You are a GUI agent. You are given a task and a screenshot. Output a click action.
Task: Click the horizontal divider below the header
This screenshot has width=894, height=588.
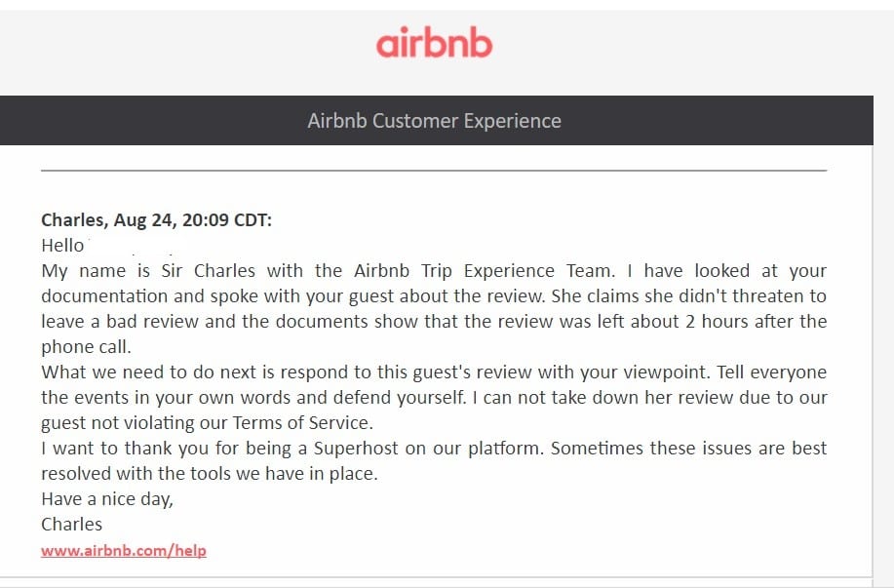(x=434, y=170)
